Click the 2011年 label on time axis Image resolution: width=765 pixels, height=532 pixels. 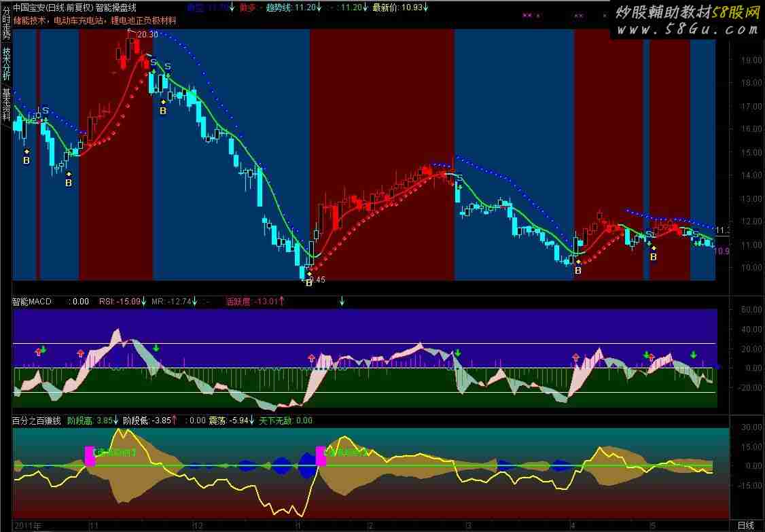point(28,526)
